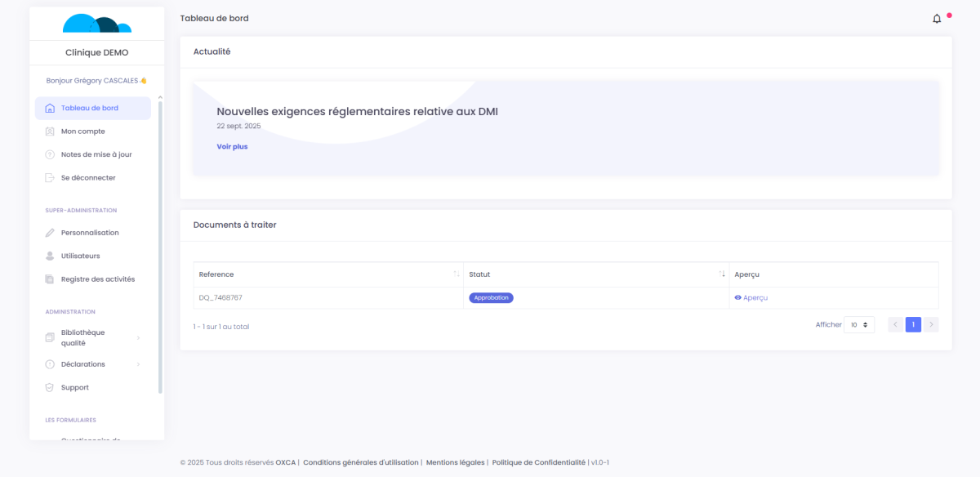The width and height of the screenshot is (980, 477).
Task: Select page 1 in the pagination
Action: click(x=913, y=325)
